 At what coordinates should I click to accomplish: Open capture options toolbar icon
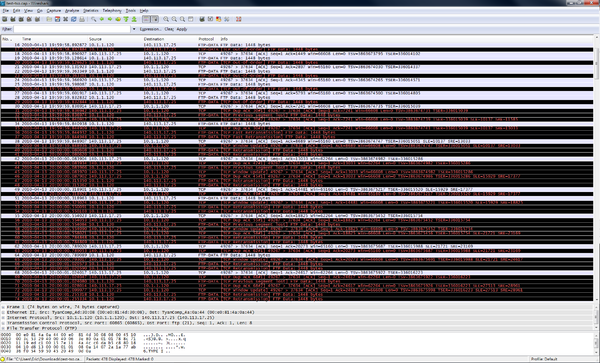coord(13,19)
